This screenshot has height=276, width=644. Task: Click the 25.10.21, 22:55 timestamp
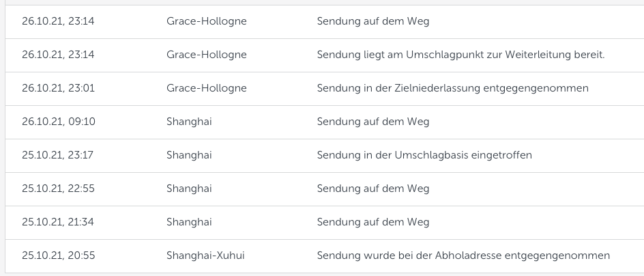[58, 189]
